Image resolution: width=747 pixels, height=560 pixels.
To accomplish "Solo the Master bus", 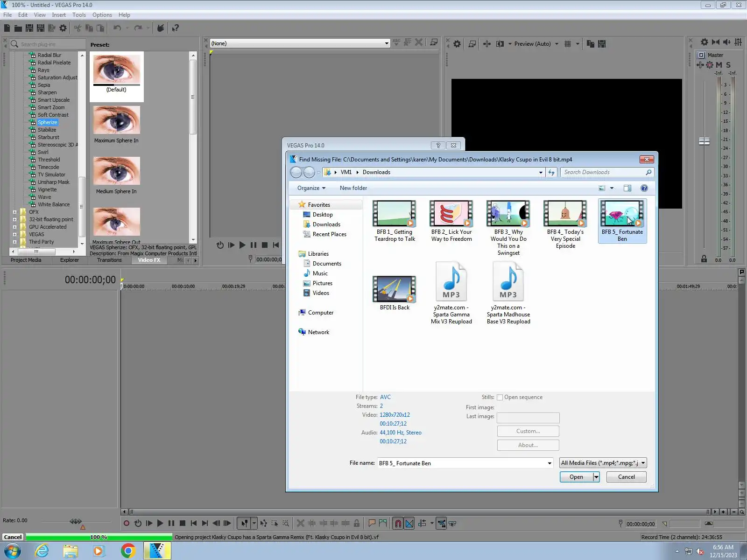I will pyautogui.click(x=728, y=65).
